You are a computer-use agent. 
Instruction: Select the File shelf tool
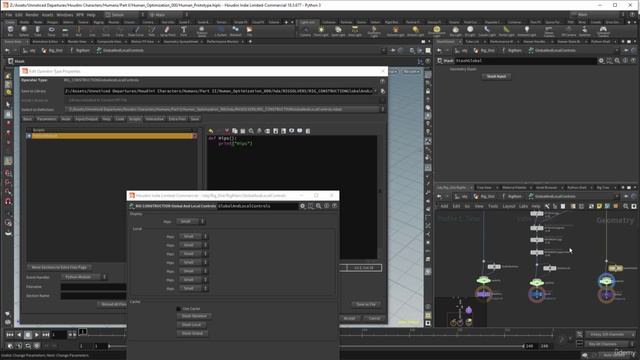click(249, 31)
